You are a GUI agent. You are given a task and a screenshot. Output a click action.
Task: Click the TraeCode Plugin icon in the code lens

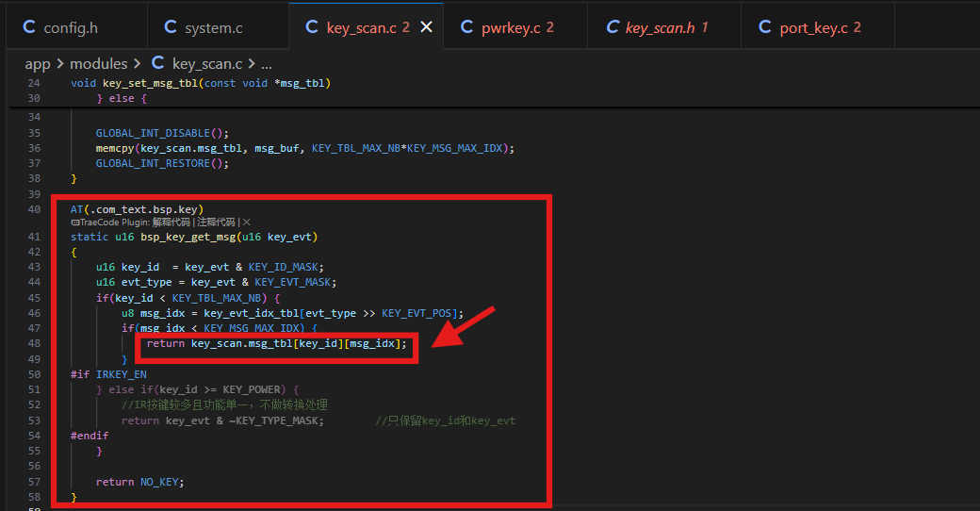pos(74,223)
